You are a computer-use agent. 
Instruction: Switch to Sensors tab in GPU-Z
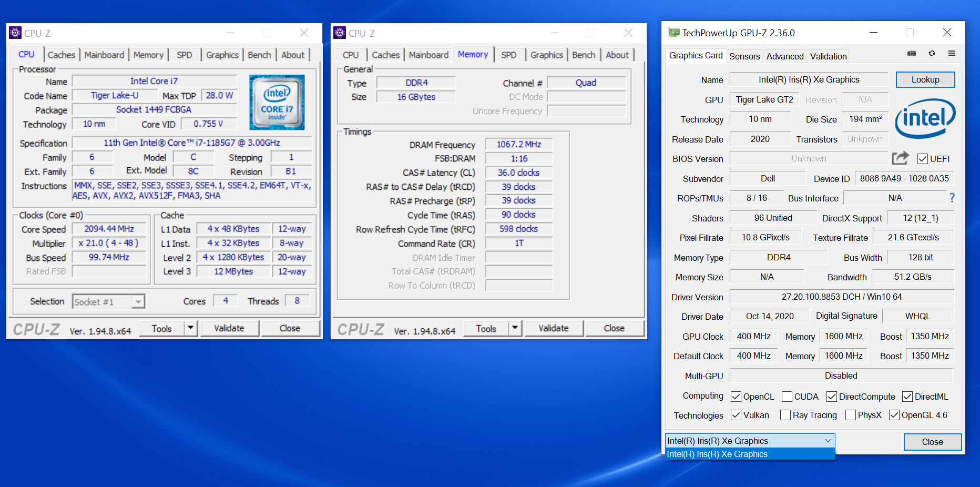pos(744,56)
